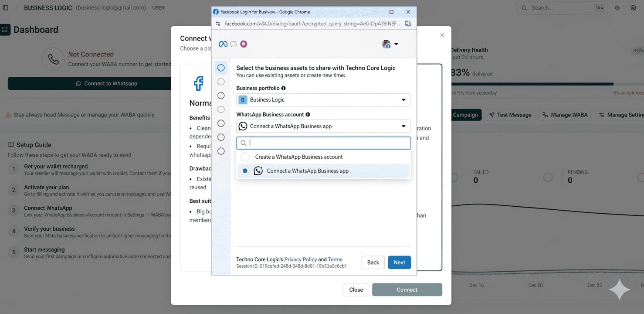
Task: Click the info icon next to WhatsApp Business account
Action: pos(308,115)
